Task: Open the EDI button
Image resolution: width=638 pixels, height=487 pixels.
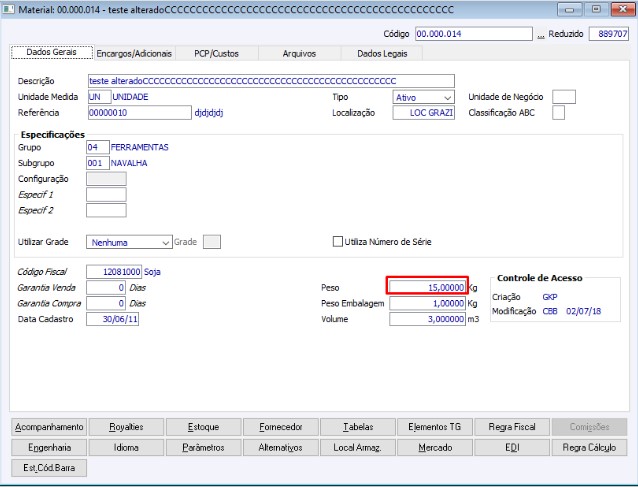Action: [512, 448]
